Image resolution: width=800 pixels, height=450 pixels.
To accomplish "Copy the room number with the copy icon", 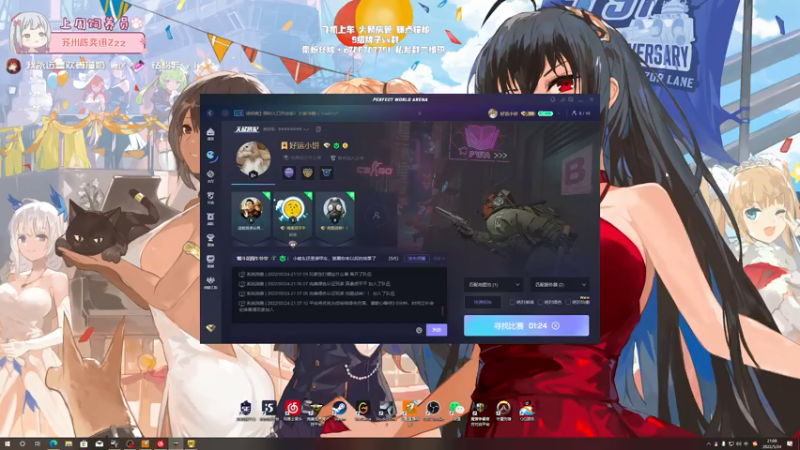I will (318, 130).
